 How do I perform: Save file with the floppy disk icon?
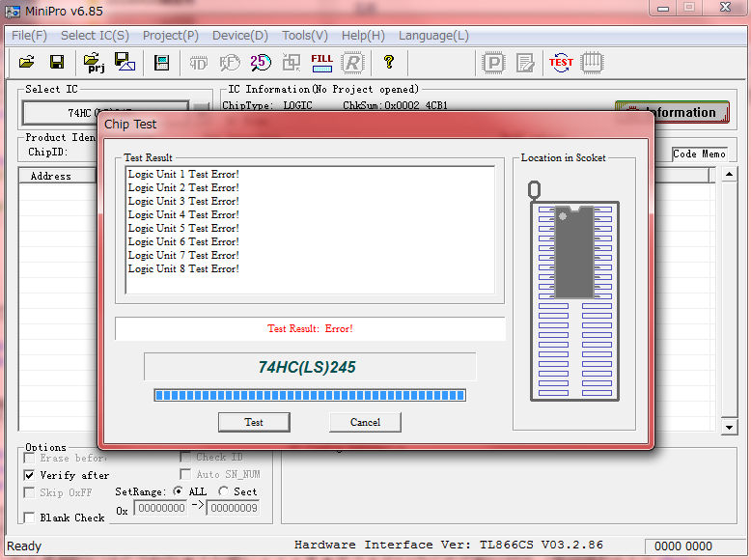57,62
